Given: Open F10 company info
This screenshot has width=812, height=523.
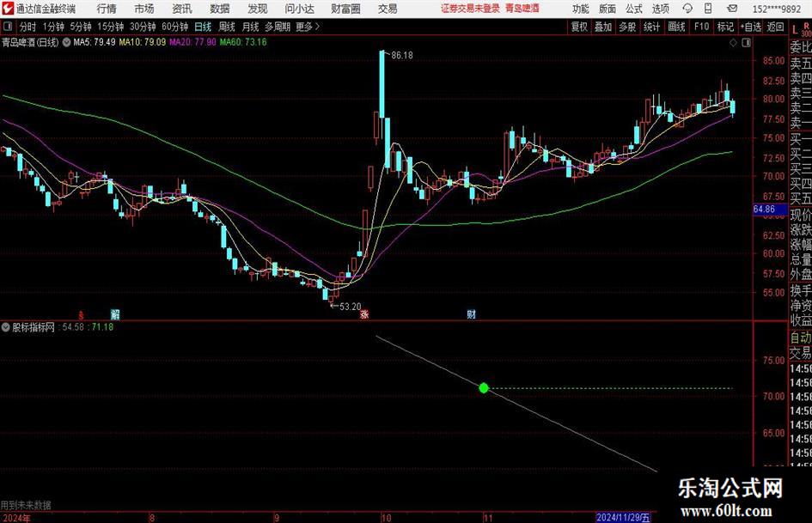Looking at the screenshot, I should click(x=701, y=27).
